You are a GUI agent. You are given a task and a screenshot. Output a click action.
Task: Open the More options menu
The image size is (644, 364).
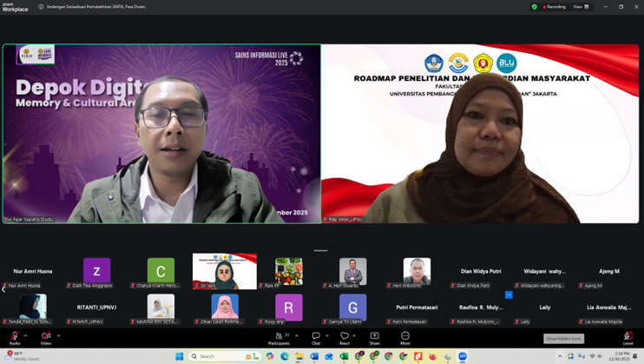pyautogui.click(x=405, y=336)
